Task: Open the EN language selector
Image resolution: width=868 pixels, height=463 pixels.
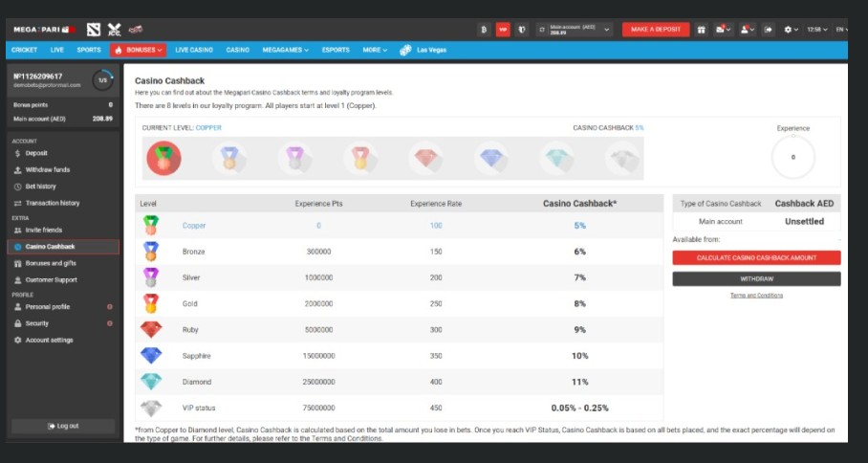Action: pos(841,30)
